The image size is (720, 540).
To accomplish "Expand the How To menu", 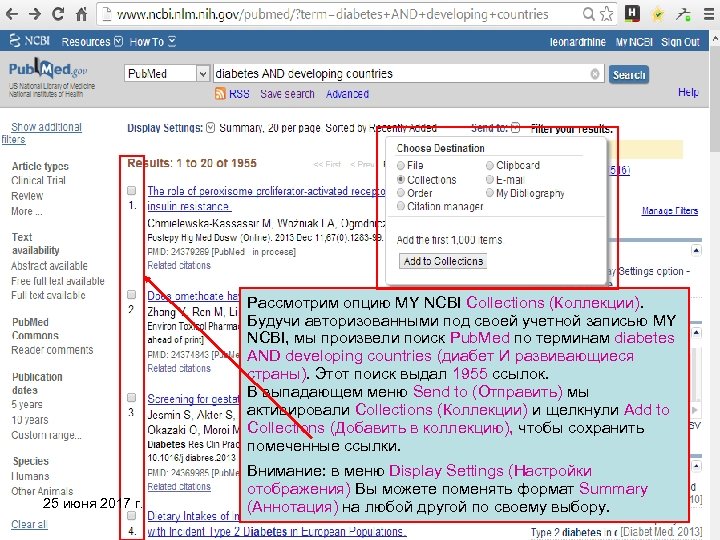I will 152,42.
